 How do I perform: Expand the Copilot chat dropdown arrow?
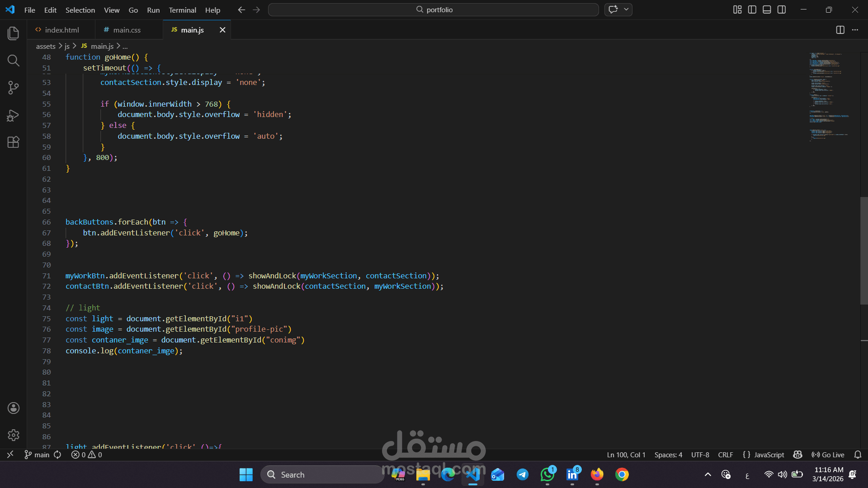point(626,9)
